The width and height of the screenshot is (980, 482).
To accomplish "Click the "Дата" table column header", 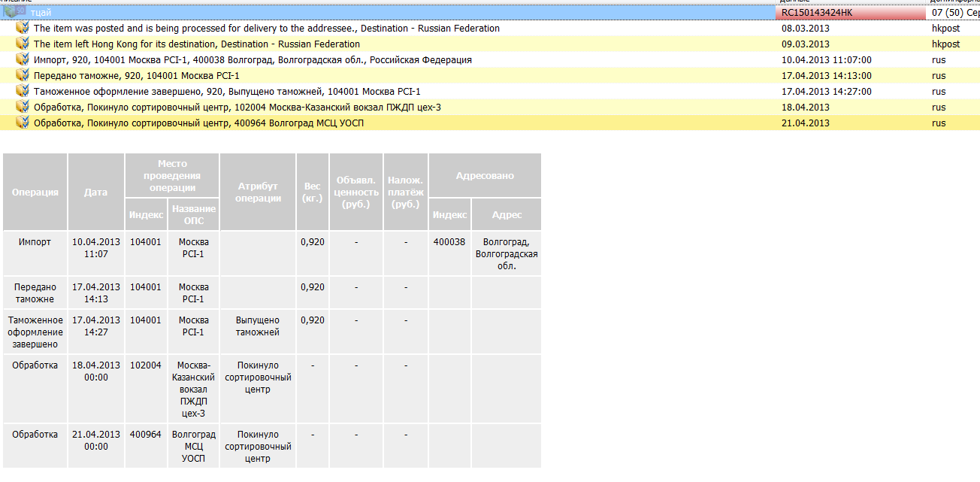I will coord(96,192).
